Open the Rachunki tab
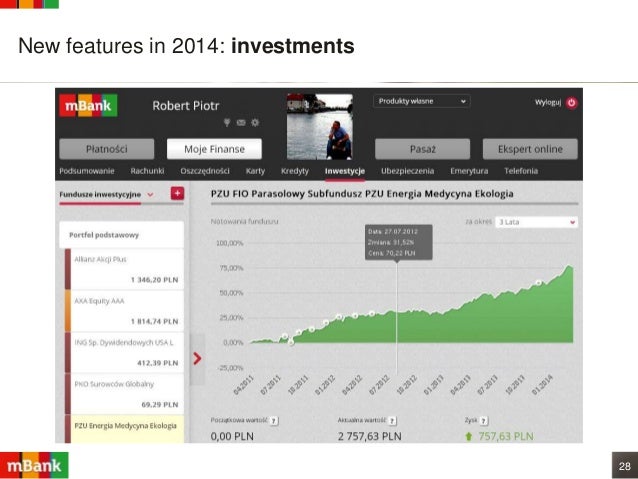Image resolution: width=638 pixels, height=479 pixels. (147, 171)
